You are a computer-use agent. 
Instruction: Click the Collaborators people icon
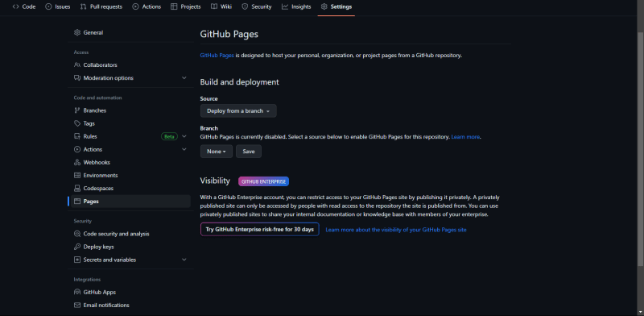tap(77, 65)
